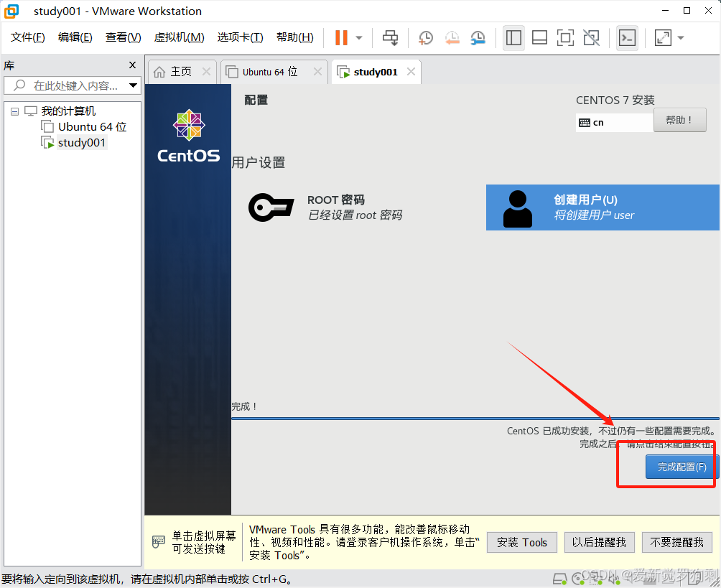Click the 完成! installation progress bar
This screenshot has width=721, height=588.
tap(475, 419)
